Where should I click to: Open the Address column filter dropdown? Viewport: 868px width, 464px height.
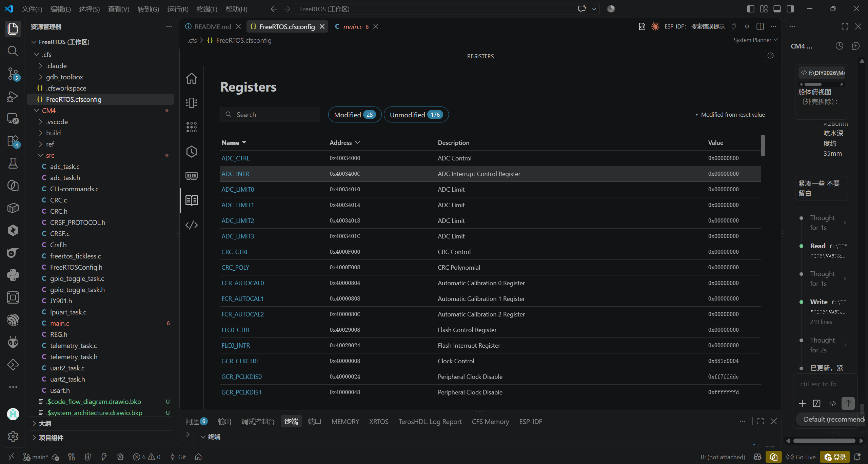pos(358,143)
